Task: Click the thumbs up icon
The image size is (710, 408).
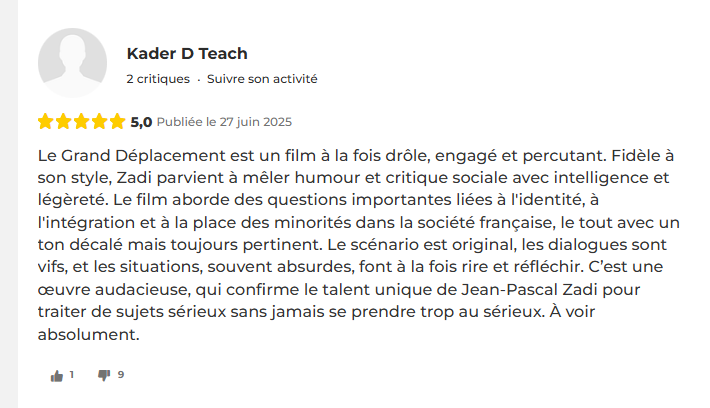Action: [x=57, y=375]
